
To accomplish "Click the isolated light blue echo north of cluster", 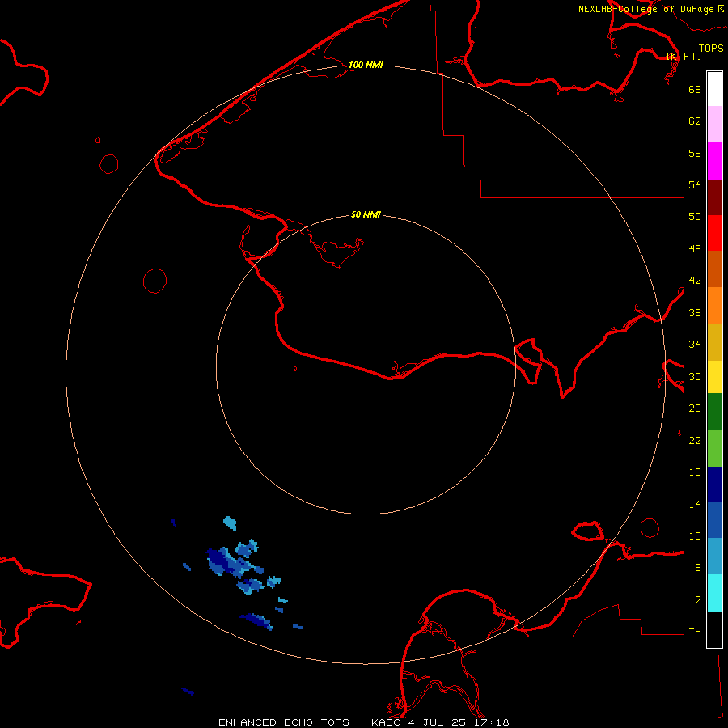I will [x=230, y=523].
